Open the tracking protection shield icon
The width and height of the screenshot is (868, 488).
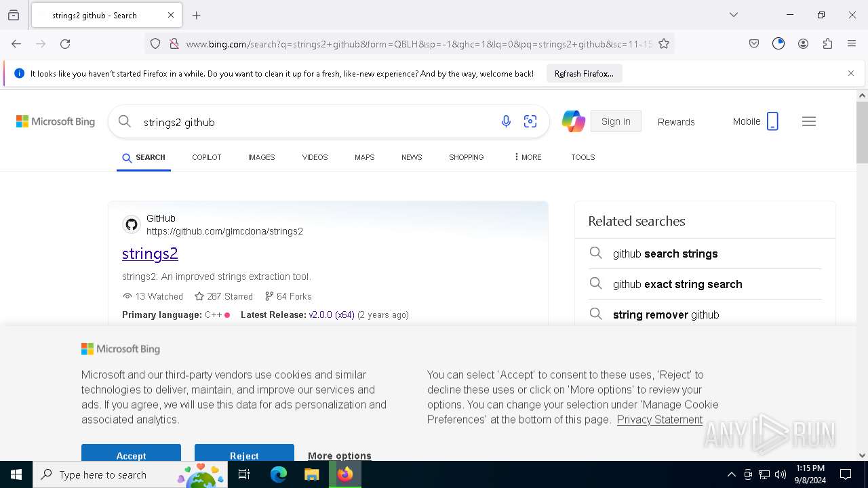155,43
